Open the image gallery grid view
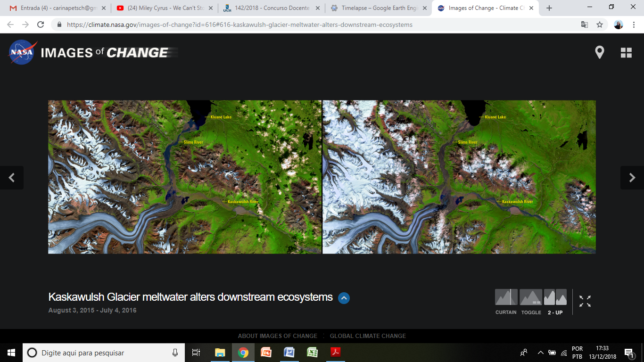Screen dimensions: 644x362 (x=626, y=53)
